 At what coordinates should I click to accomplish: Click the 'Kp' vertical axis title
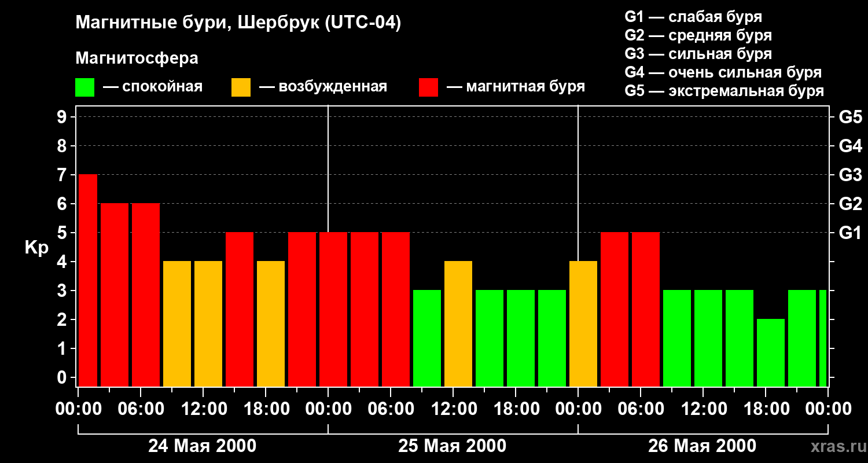coord(36,247)
